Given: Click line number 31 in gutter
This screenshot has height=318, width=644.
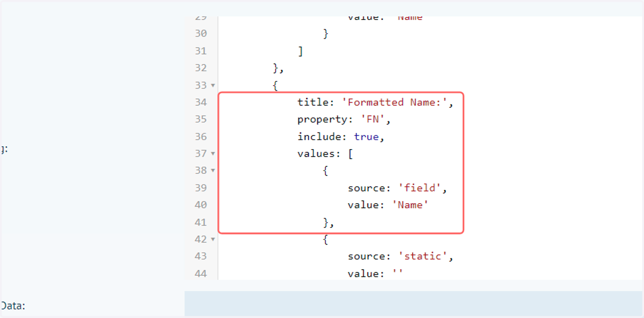Looking at the screenshot, I should pos(201,51).
